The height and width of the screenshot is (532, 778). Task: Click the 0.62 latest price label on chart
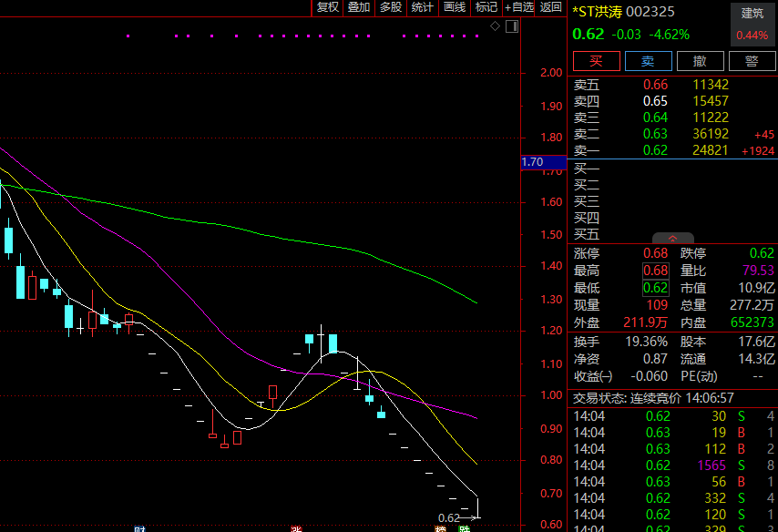pos(449,518)
